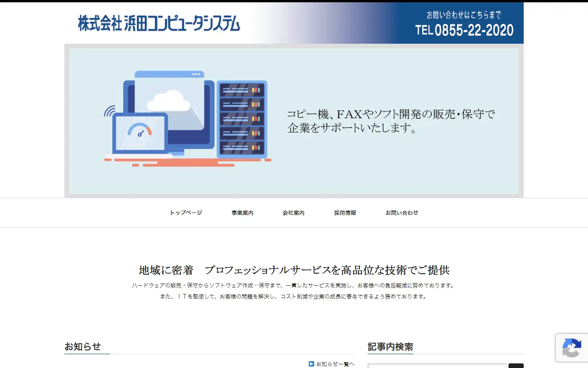Click the reCAPTCHA badge icon
Image resolution: width=588 pixels, height=368 pixels.
[571, 348]
